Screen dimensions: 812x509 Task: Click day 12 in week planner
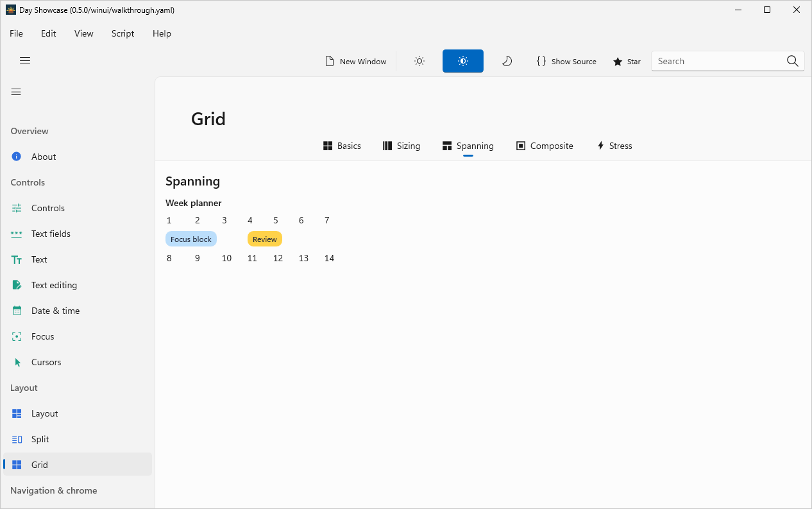278,258
